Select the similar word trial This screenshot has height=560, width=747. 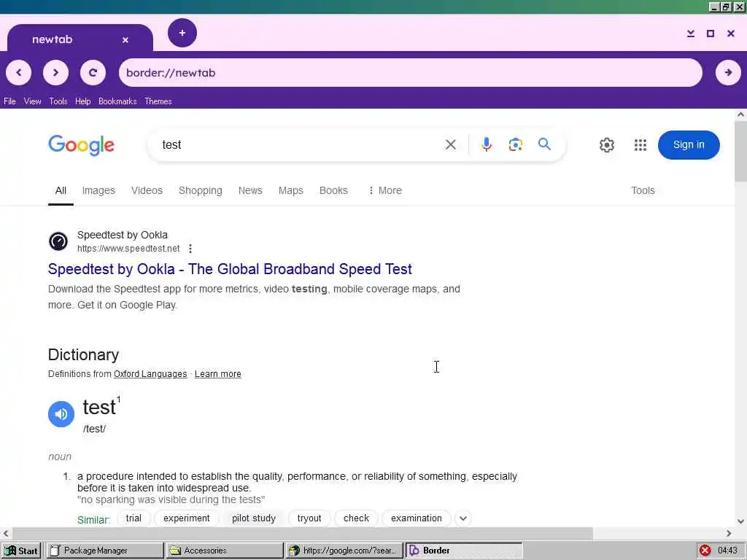coord(133,518)
